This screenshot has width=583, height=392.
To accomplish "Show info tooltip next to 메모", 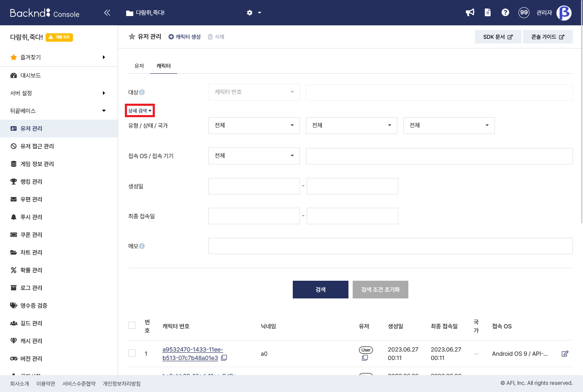I will click(142, 246).
